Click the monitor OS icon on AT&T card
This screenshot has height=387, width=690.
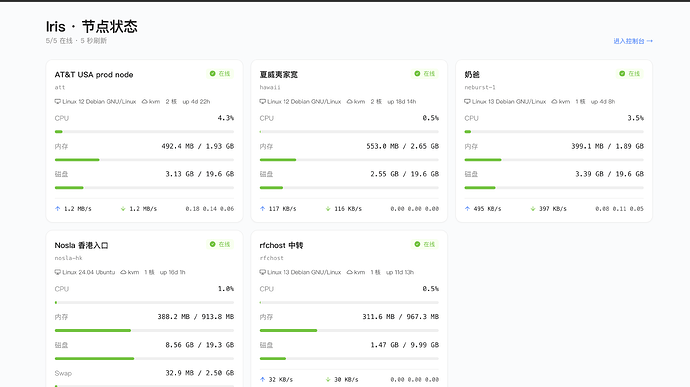tap(57, 102)
